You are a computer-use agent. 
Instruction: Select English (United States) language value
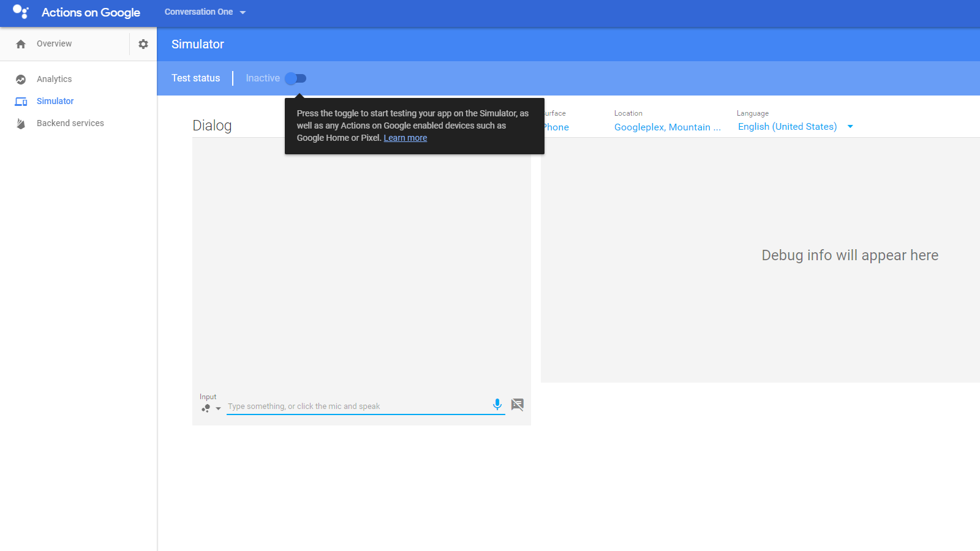(x=787, y=127)
